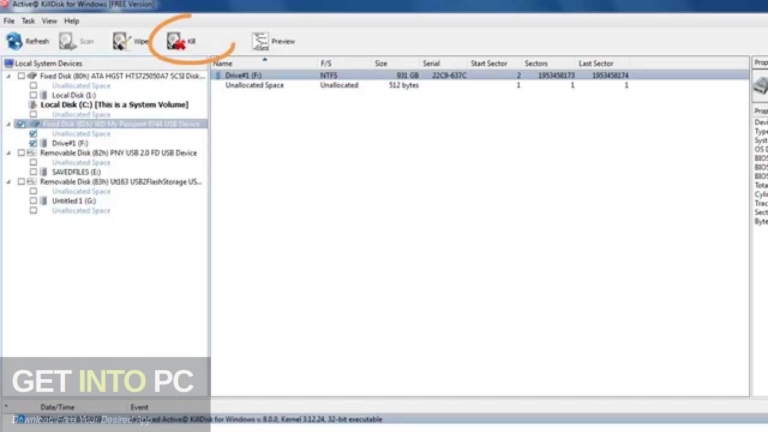This screenshot has width=768, height=432.
Task: Uncheck the Drive#1 (F:) checkbox
Action: (x=33, y=143)
